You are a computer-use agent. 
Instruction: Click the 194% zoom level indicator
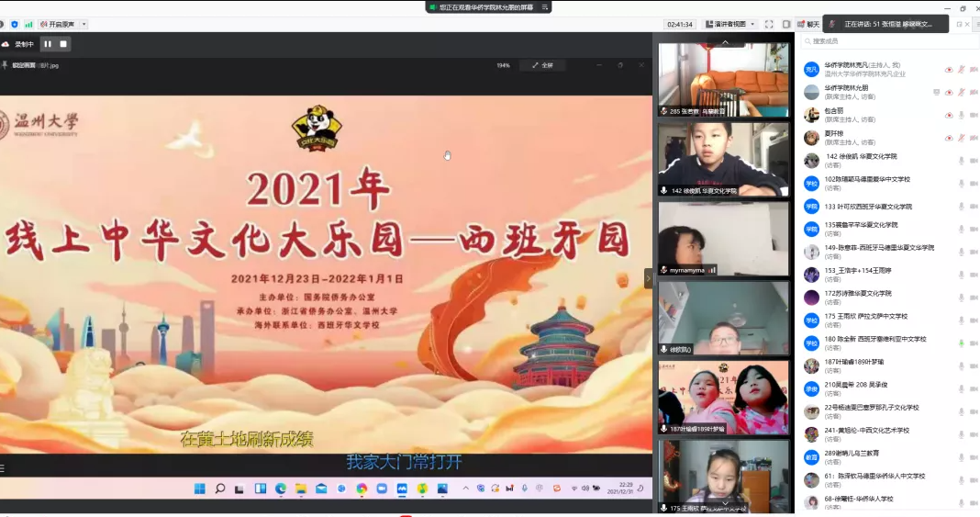pyautogui.click(x=503, y=65)
